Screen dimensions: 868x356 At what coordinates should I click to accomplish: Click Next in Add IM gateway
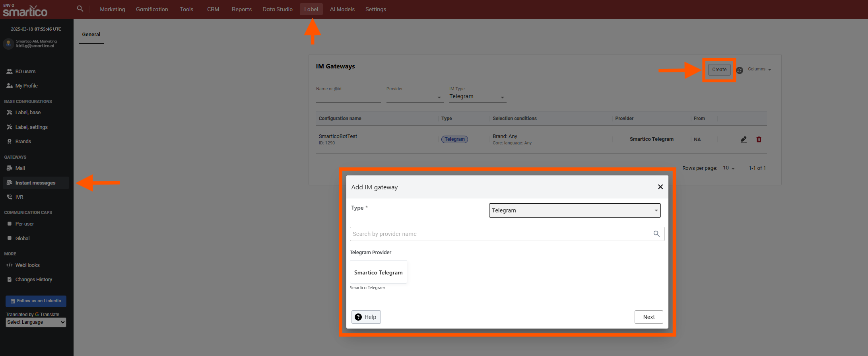point(649,317)
